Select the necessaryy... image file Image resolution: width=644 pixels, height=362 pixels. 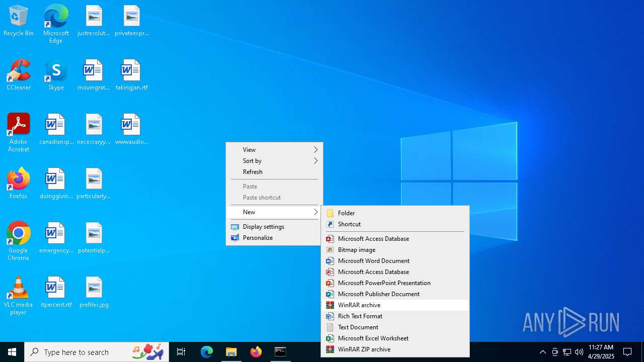coord(94,130)
